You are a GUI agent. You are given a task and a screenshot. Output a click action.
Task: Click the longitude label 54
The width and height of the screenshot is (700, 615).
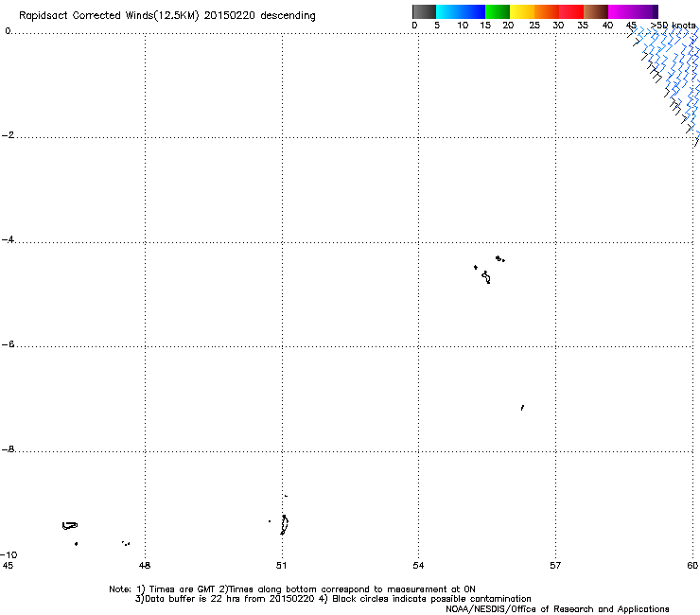click(418, 566)
